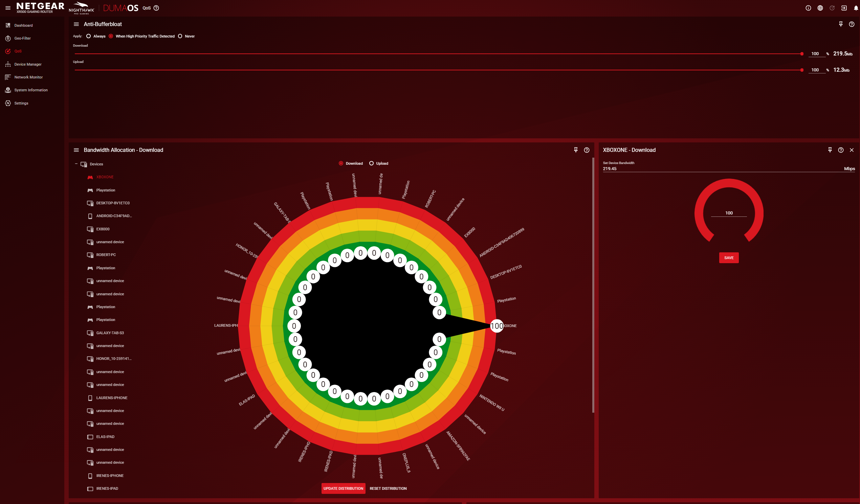
Task: Click the SAVE button in XBOXONE panel
Action: [x=729, y=257]
